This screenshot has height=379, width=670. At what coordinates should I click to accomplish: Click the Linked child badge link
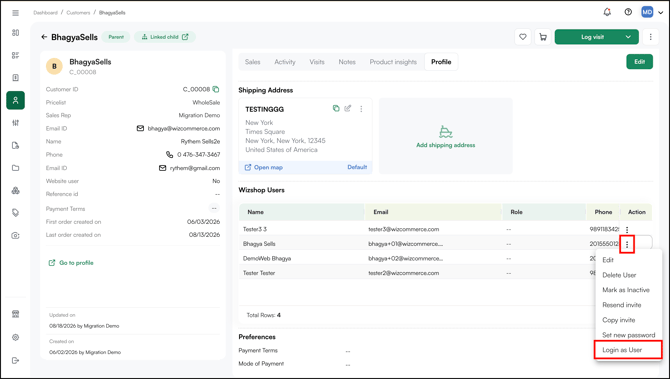tap(165, 37)
